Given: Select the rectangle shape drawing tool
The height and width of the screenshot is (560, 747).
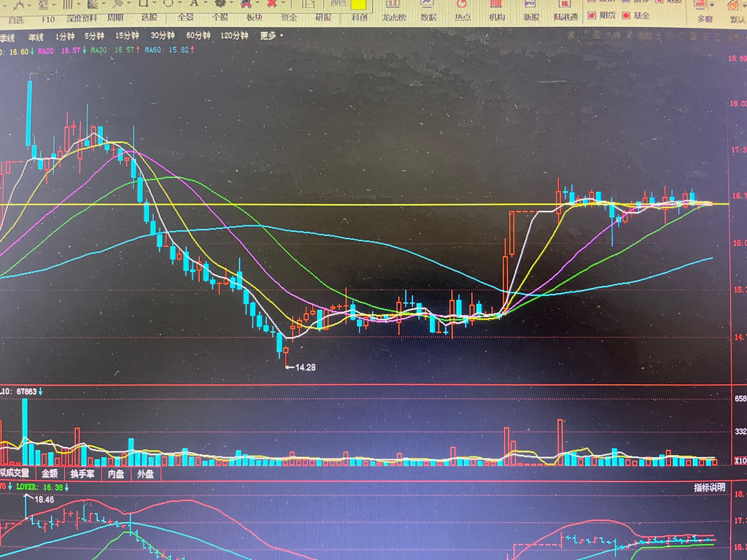Looking at the screenshot, I should [144, 3].
